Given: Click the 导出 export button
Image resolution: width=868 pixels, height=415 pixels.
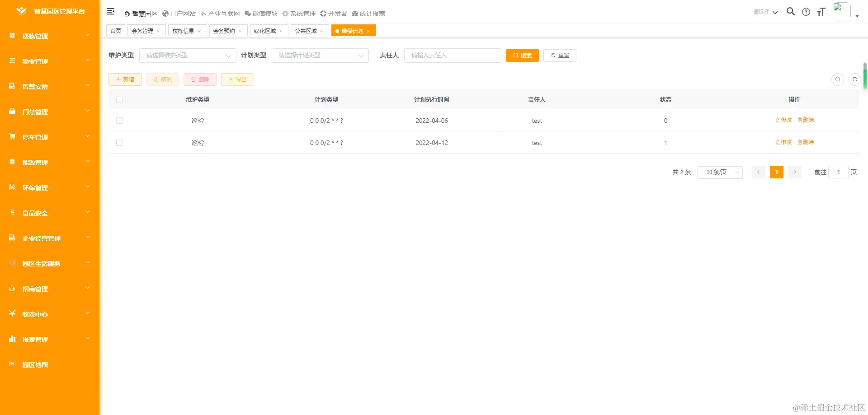Looking at the screenshot, I should click(x=237, y=79).
